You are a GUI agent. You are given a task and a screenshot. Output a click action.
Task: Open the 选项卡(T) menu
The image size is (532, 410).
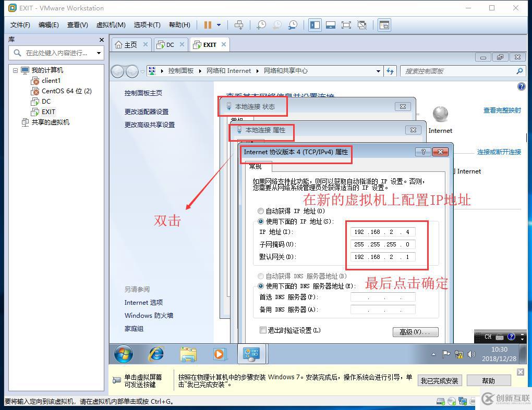(x=147, y=24)
